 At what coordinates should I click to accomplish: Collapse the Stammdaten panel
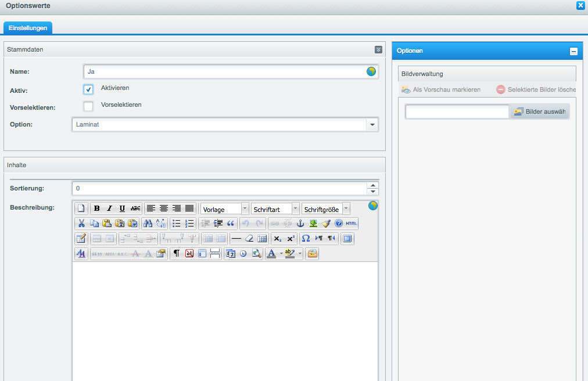379,50
